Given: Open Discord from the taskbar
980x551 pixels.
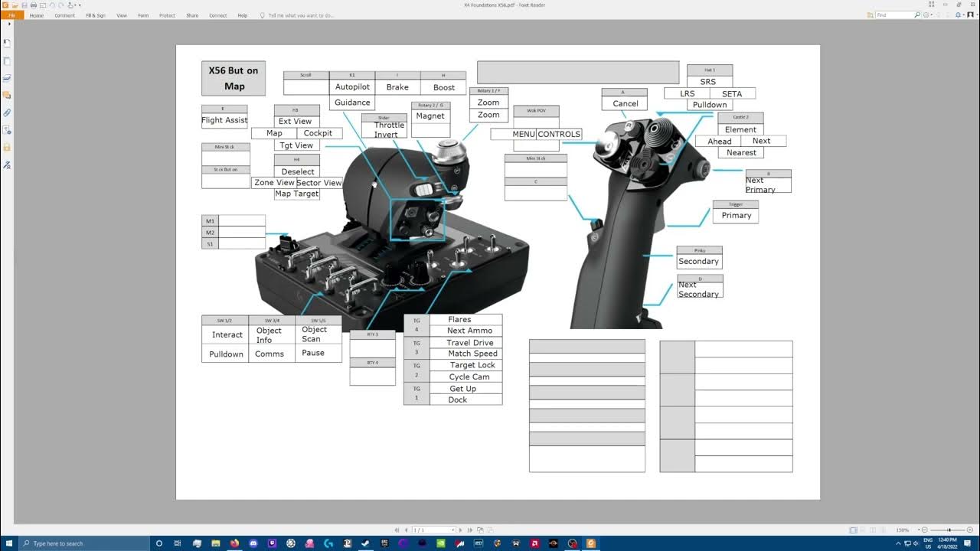Looking at the screenshot, I should [x=253, y=543].
